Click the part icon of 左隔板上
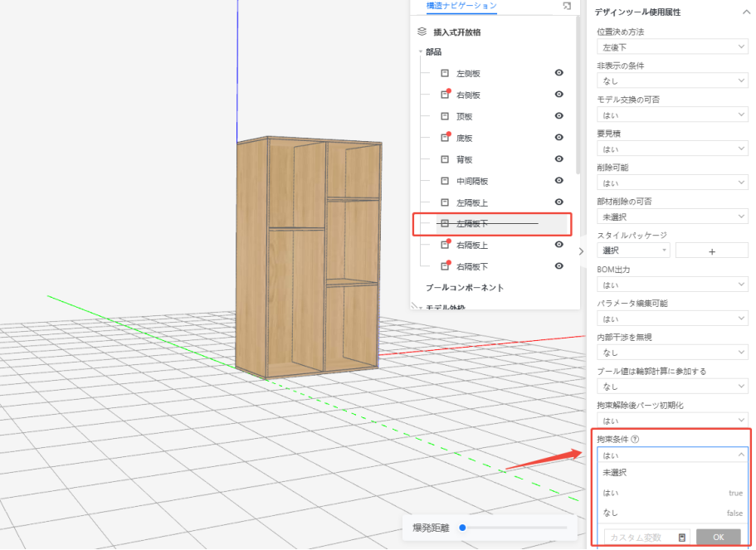 [x=445, y=202]
